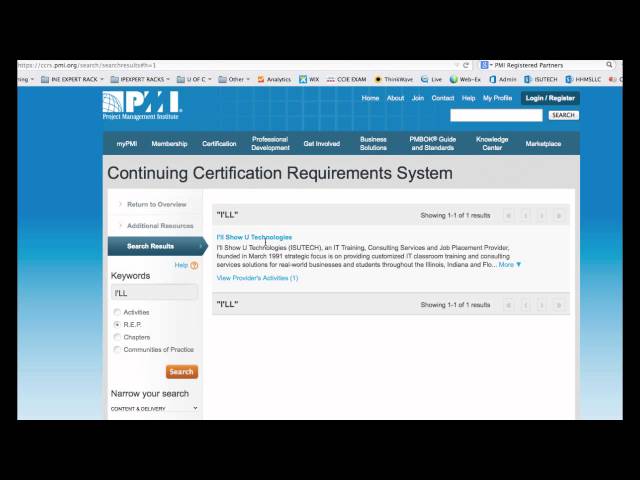Click the Keywords input field
This screenshot has width=640, height=480.
[155, 293]
